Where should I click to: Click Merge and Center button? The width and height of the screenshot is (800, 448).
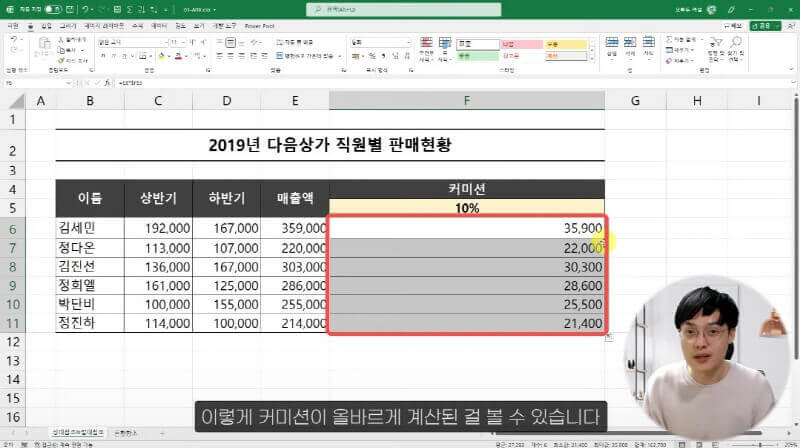[305, 56]
